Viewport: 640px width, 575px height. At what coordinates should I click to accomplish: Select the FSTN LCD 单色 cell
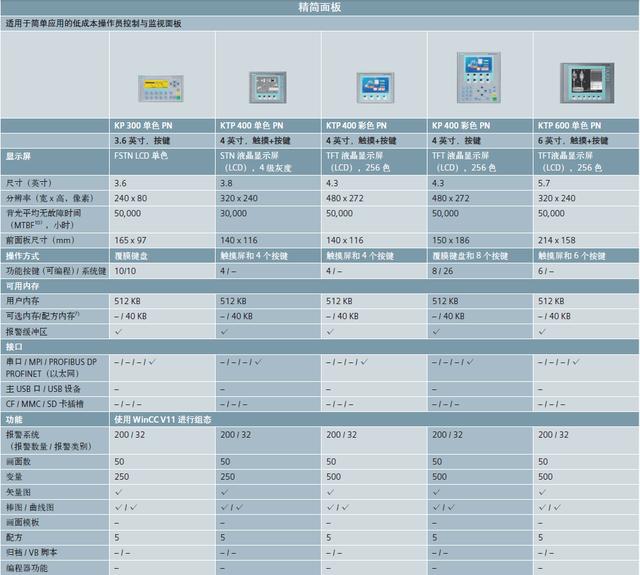[x=141, y=155]
